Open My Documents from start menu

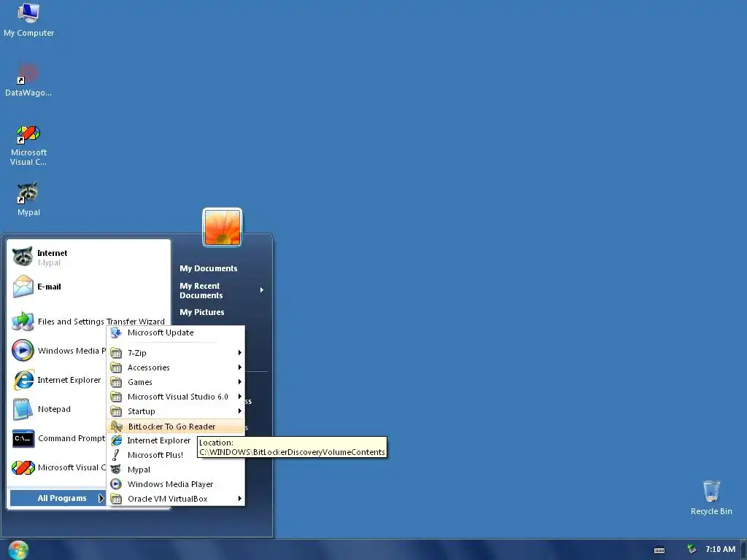click(x=208, y=268)
